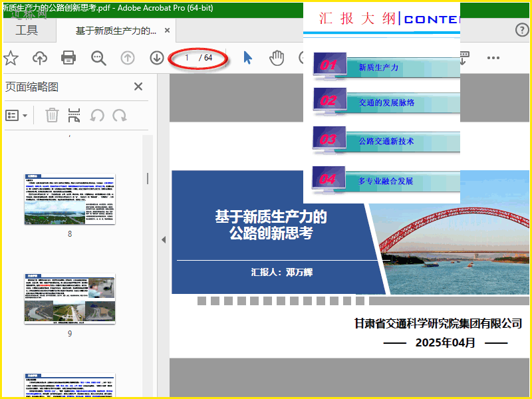This screenshot has width=532, height=399.
Task: Click outline item 04 多专业融合发展
Action: (x=386, y=180)
